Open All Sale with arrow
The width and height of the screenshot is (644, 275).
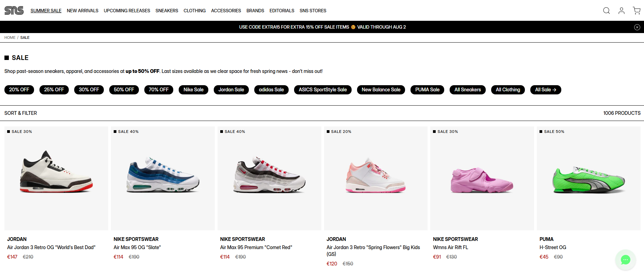546,90
